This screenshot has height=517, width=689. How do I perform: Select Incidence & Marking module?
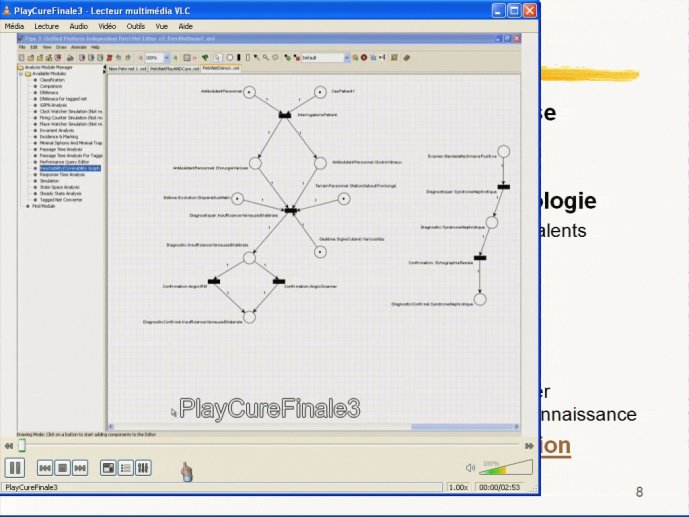(x=59, y=137)
